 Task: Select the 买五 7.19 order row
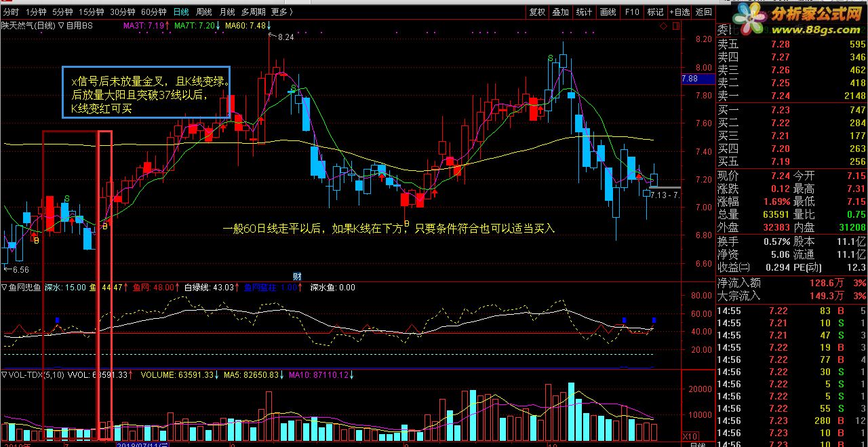click(792, 161)
